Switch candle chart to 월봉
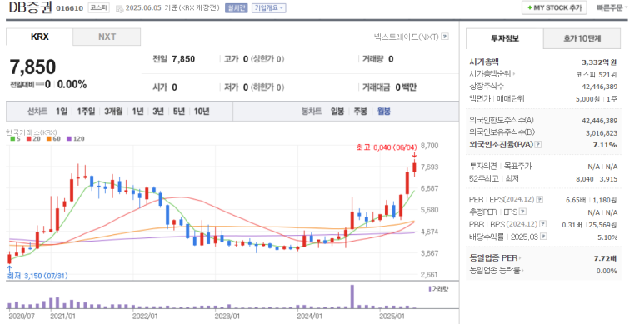644x324 pixels. pos(383,112)
